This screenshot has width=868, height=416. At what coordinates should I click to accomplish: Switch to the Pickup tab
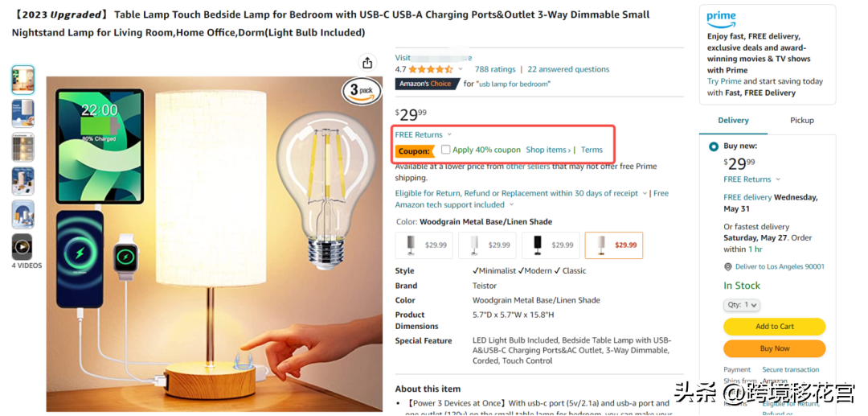tap(801, 120)
